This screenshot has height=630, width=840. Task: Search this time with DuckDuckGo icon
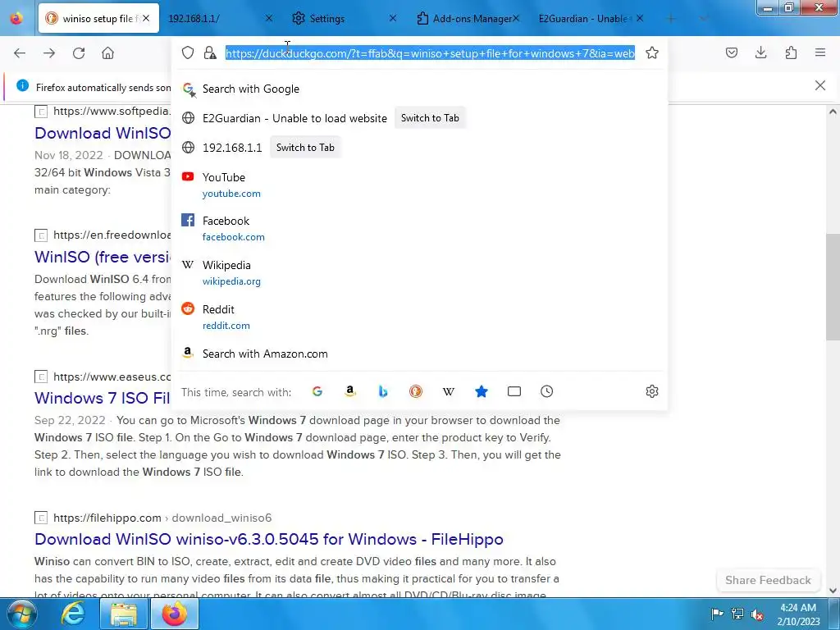coord(416,391)
